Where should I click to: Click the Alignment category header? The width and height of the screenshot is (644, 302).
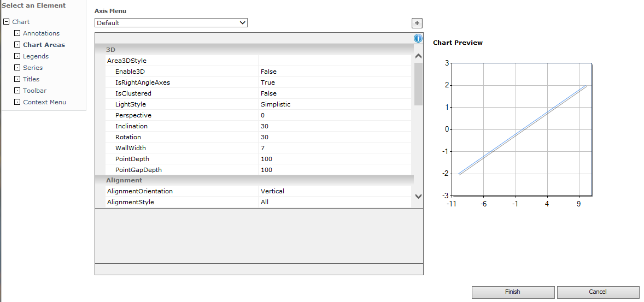click(x=254, y=180)
